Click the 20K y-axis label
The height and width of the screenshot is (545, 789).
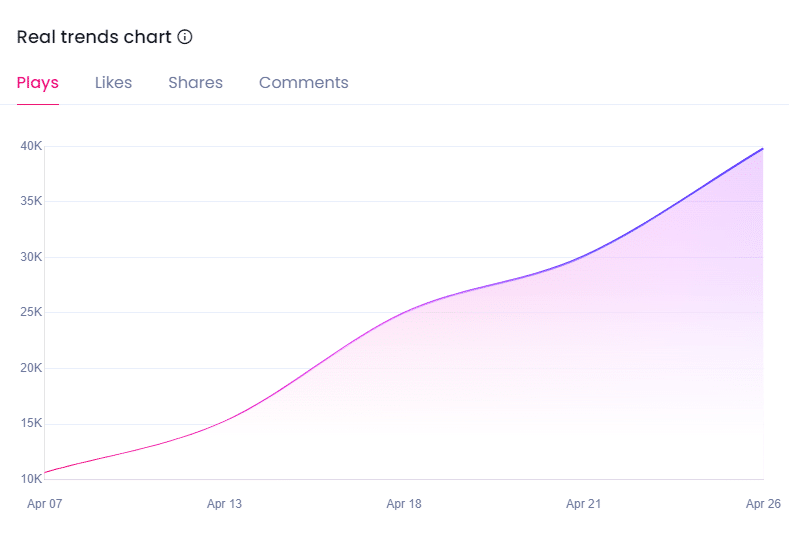pos(31,368)
